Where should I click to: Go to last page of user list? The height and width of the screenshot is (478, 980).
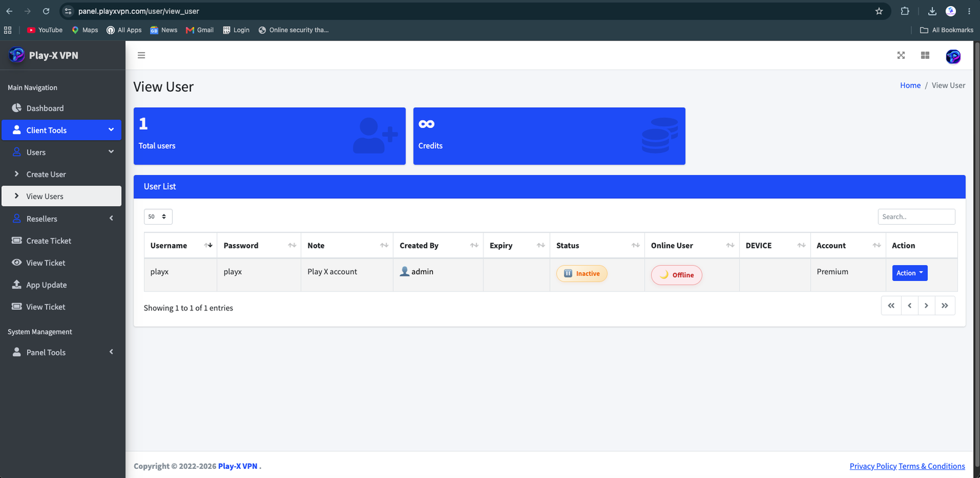coord(945,305)
